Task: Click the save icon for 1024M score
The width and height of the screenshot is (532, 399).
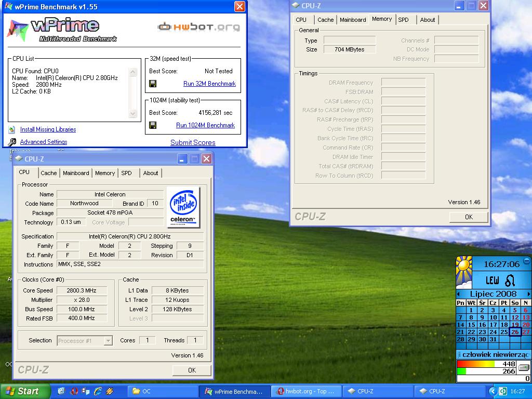Action: tap(153, 125)
